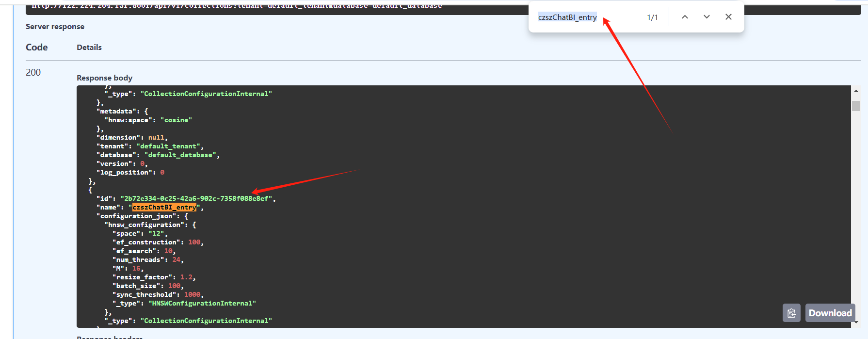
Task: Click the request URL at the top
Action: (237, 6)
